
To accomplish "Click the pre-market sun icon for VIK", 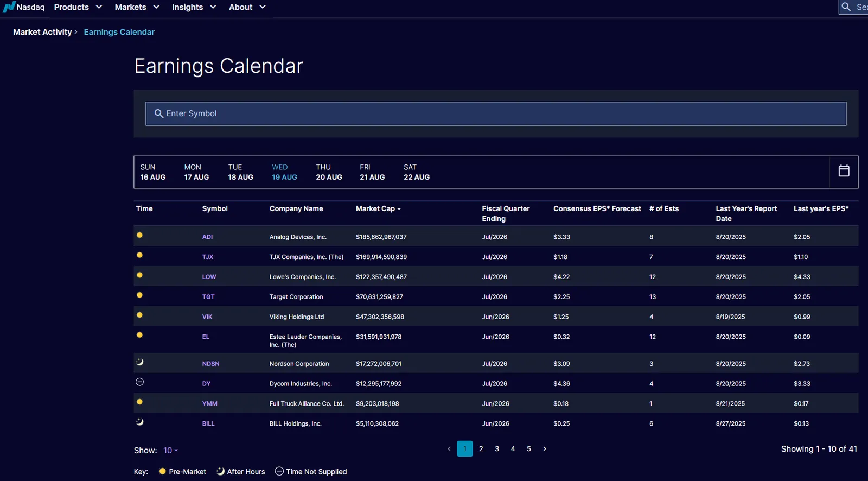I will (x=139, y=315).
